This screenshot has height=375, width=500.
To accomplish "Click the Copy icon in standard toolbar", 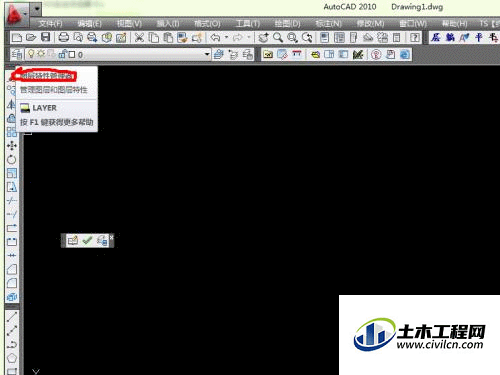I will (x=153, y=37).
